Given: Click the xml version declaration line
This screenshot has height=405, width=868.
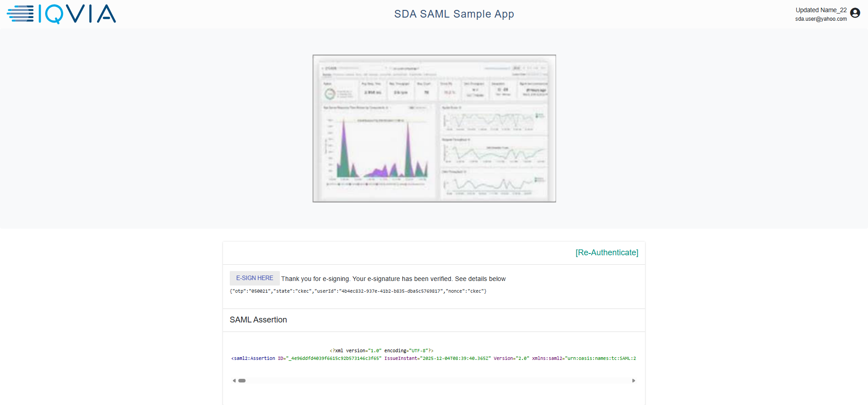Looking at the screenshot, I should [381, 351].
